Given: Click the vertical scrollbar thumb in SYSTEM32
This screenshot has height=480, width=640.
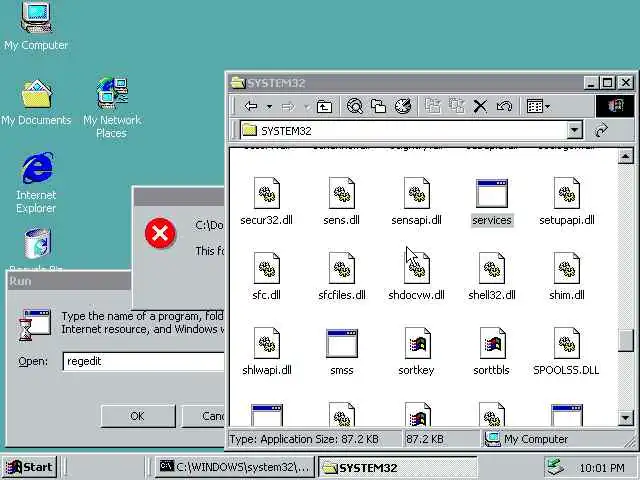Looking at the screenshot, I should [625, 341].
